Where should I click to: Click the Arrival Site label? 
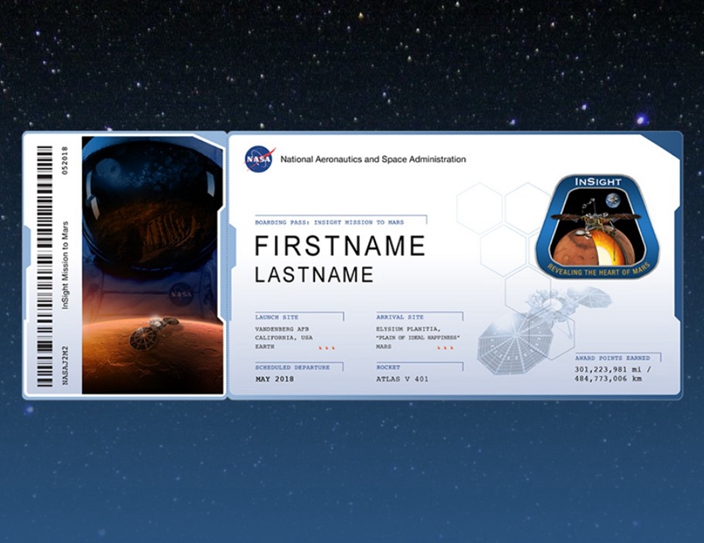(x=400, y=317)
